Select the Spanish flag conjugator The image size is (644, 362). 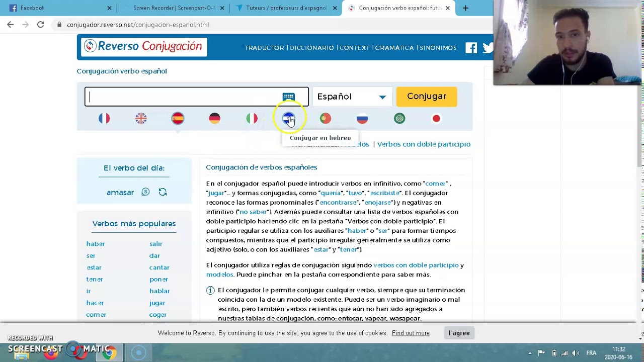[x=178, y=119]
